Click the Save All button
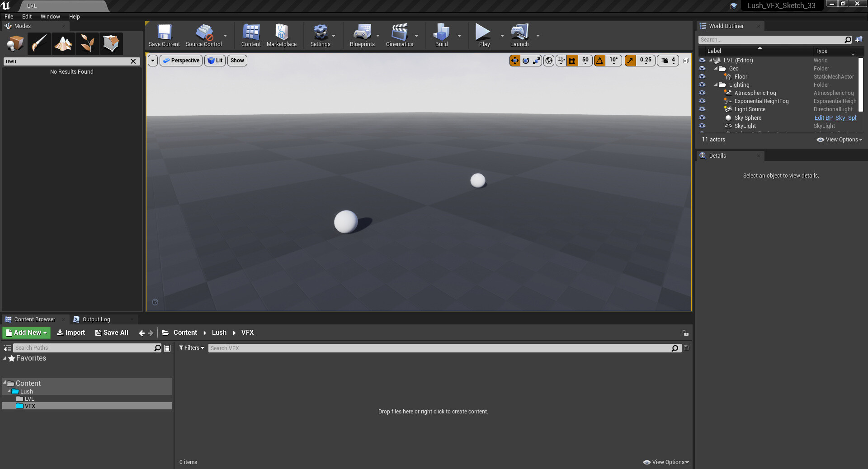This screenshot has height=469, width=868. click(111, 333)
